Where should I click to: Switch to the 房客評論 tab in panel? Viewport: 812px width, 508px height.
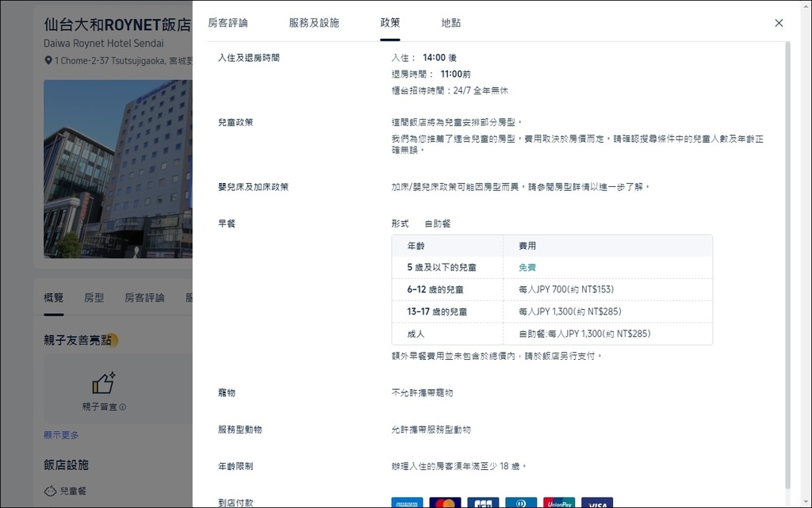[x=228, y=23]
